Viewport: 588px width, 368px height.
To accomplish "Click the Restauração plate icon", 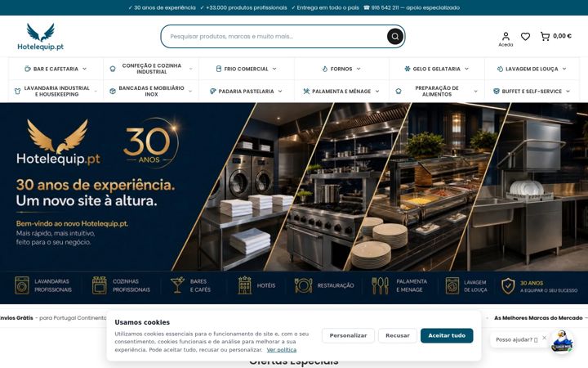I will click(x=303, y=285).
